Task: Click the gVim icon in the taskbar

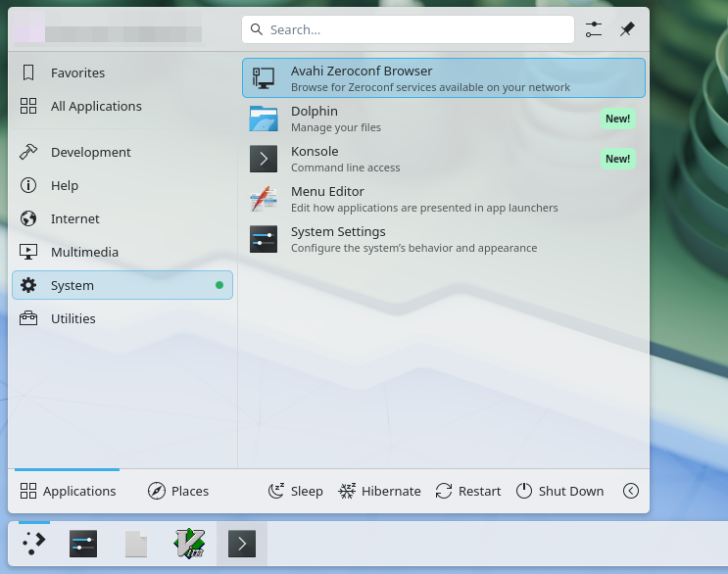Action: pos(189,544)
